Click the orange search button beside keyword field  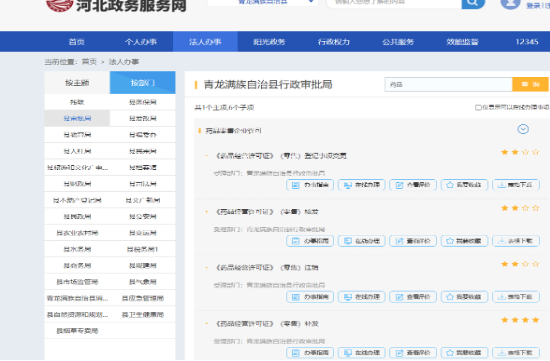click(x=530, y=85)
